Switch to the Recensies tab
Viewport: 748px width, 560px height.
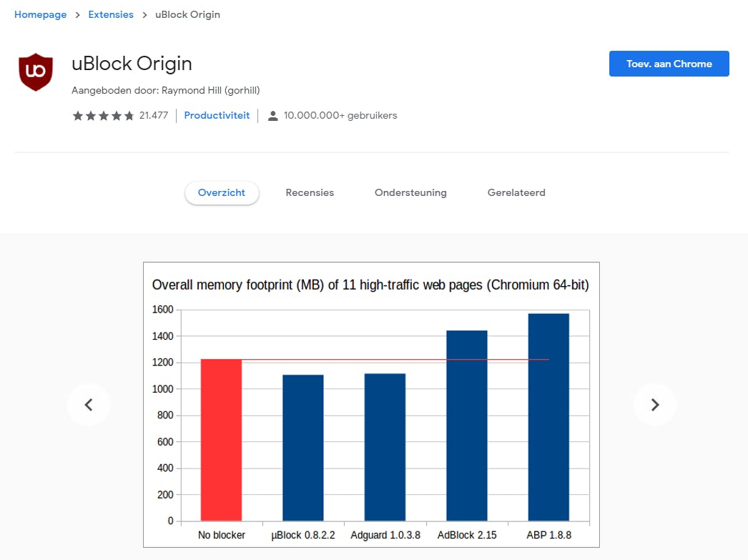click(x=310, y=192)
